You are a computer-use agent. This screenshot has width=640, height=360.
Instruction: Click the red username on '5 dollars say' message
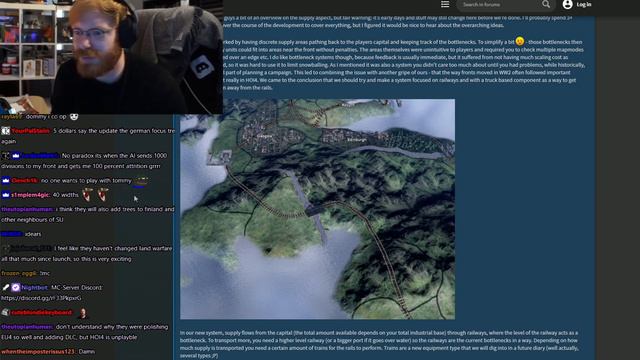click(31, 131)
